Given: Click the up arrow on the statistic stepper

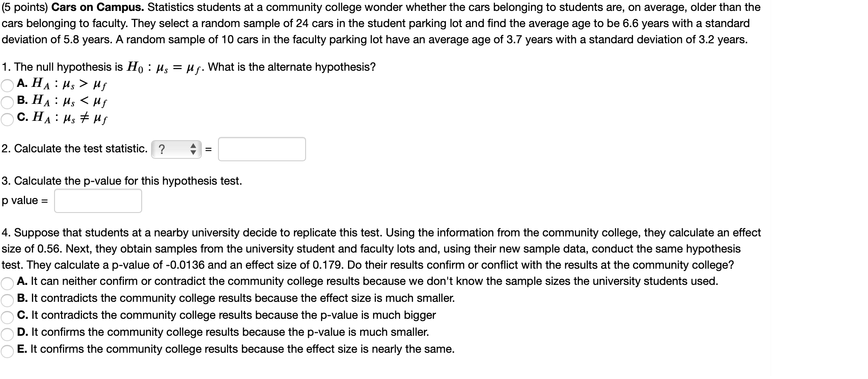Looking at the screenshot, I should pos(194,147).
